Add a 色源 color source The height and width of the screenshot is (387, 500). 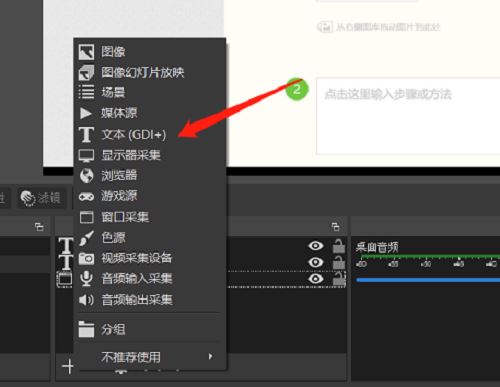[150, 238]
